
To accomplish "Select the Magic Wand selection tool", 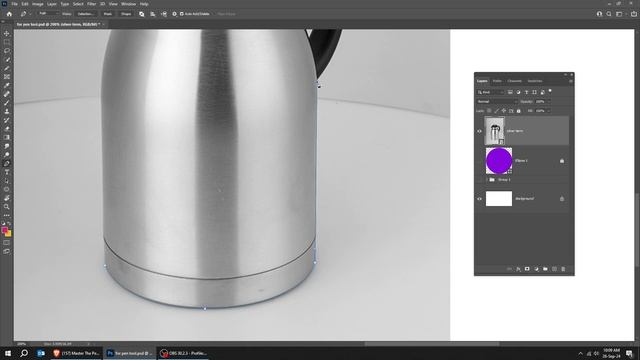I will [x=7, y=60].
